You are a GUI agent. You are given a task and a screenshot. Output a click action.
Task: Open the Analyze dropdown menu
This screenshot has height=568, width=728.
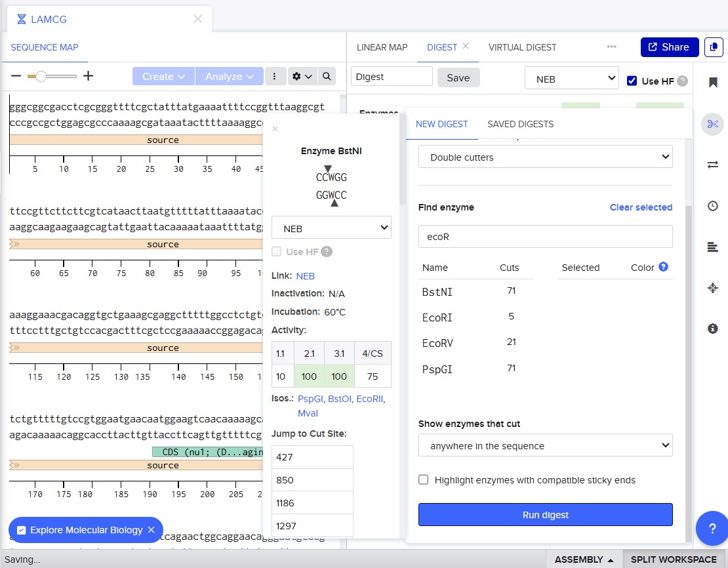point(229,77)
